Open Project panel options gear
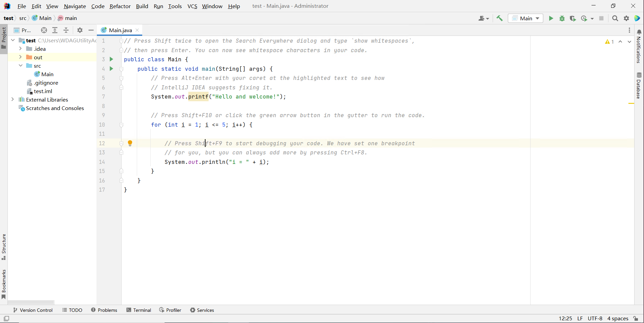 [80, 30]
